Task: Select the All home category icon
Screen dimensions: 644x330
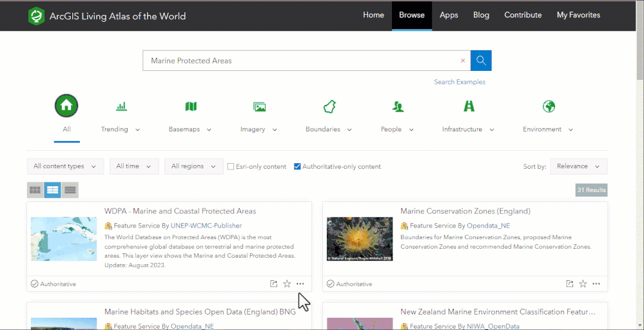Action: click(x=66, y=106)
